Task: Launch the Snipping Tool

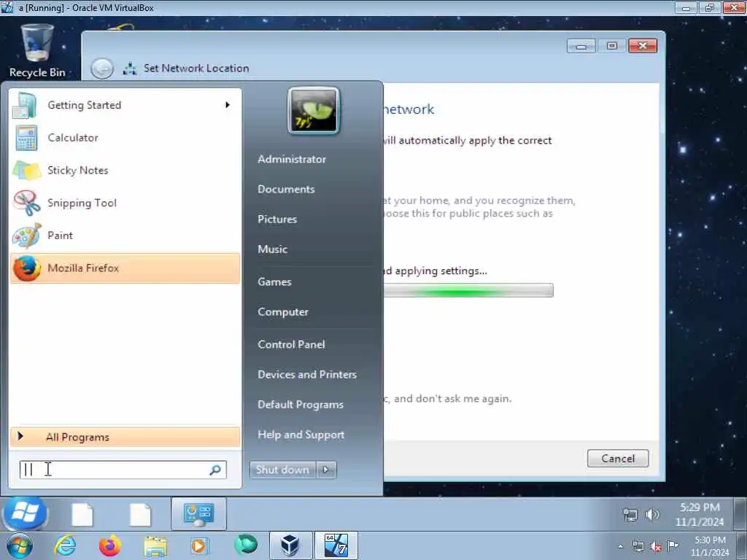Action: [125, 203]
